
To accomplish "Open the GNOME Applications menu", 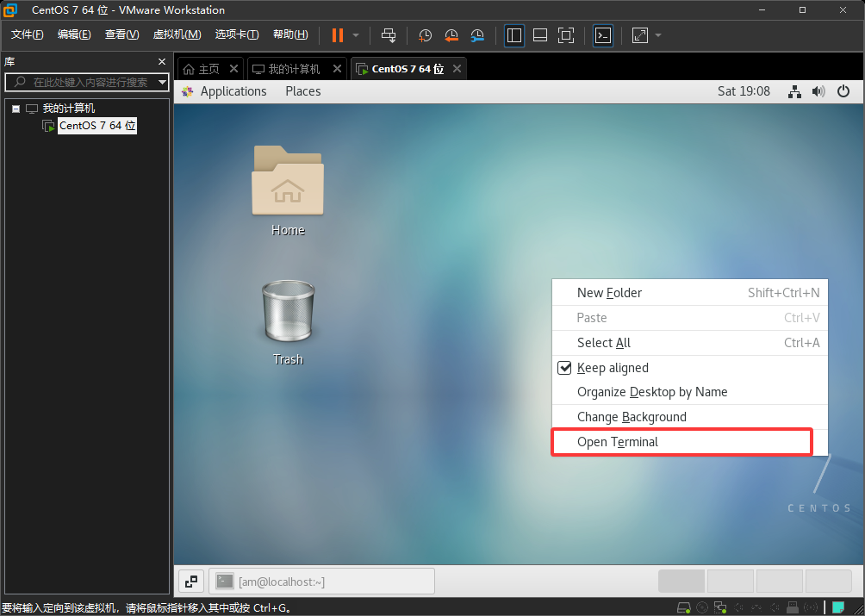I will (x=233, y=91).
